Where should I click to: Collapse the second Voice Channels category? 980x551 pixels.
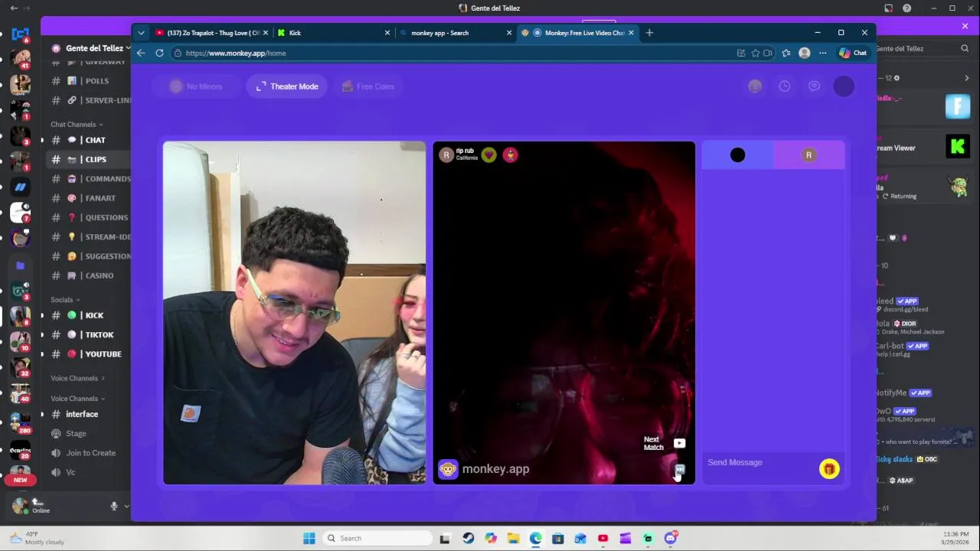[77, 399]
